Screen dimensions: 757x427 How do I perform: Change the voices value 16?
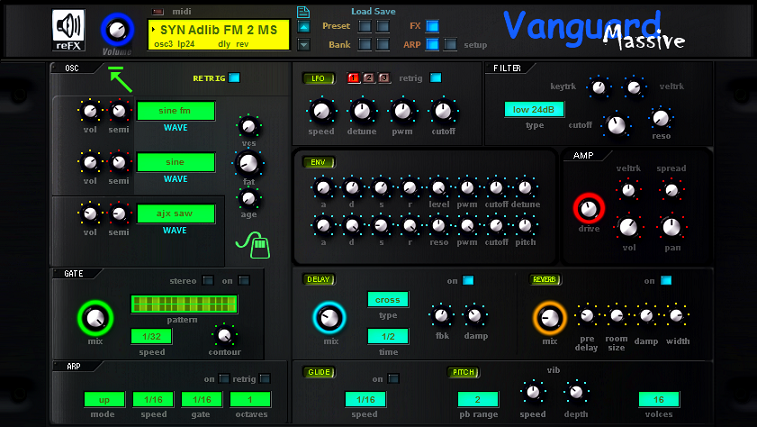pos(659,399)
